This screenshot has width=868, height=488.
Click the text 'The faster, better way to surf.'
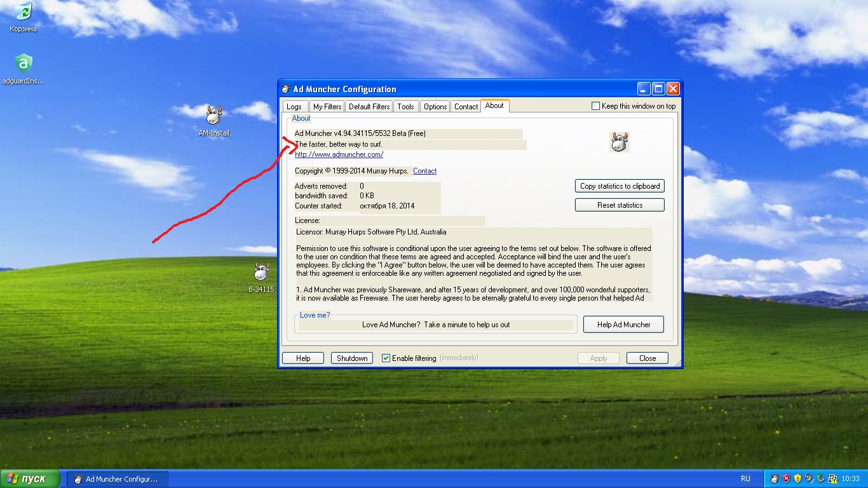[x=339, y=144]
